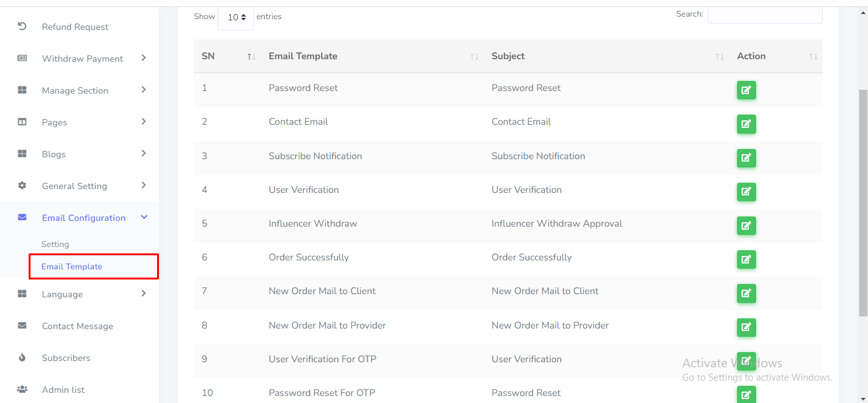Edit the Influencer Withdraw template

[746, 225]
